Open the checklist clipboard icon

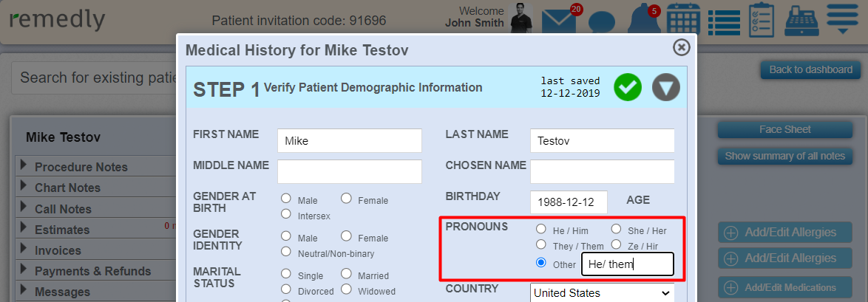(x=762, y=19)
